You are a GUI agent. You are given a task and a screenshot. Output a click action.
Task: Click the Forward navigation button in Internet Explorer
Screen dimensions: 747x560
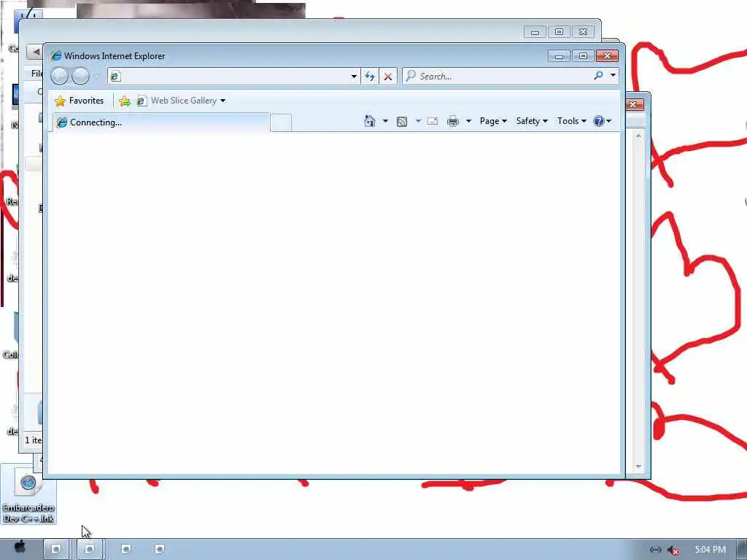coord(80,76)
